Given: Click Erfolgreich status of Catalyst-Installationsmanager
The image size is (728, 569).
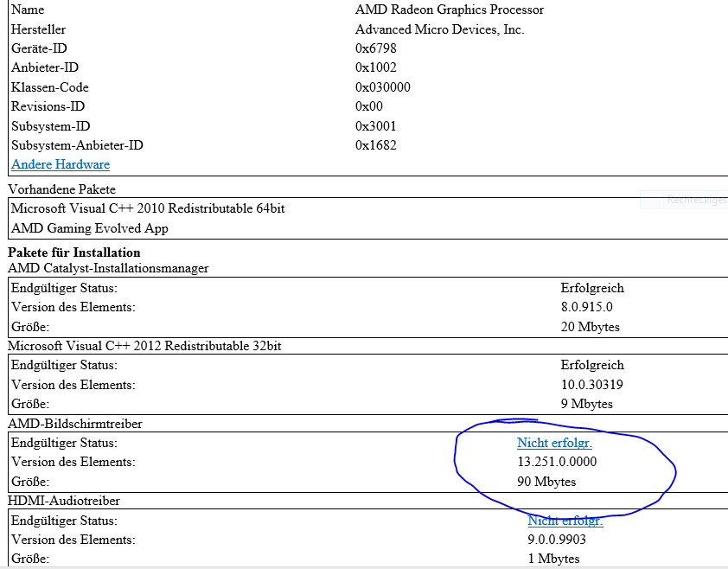Looking at the screenshot, I should (592, 288).
